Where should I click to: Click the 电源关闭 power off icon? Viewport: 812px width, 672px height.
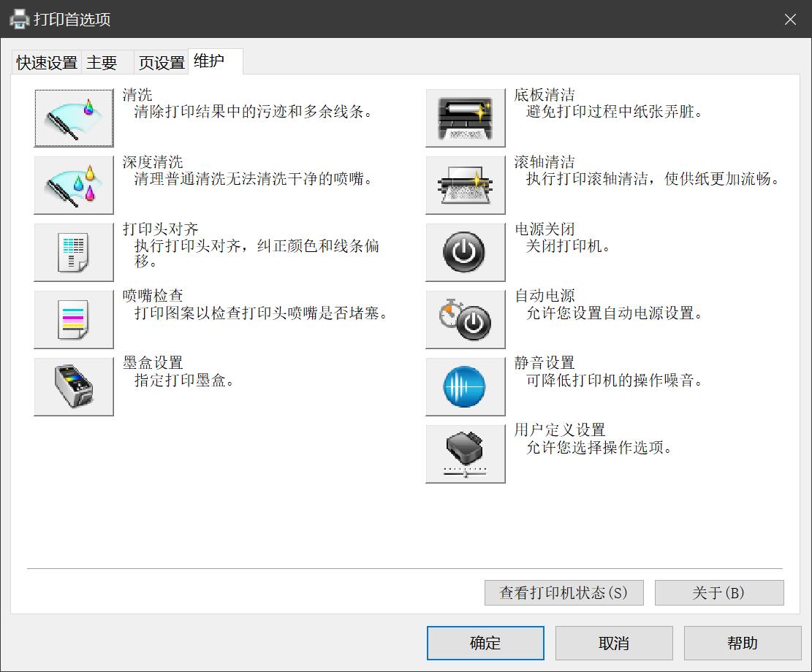pos(465,252)
